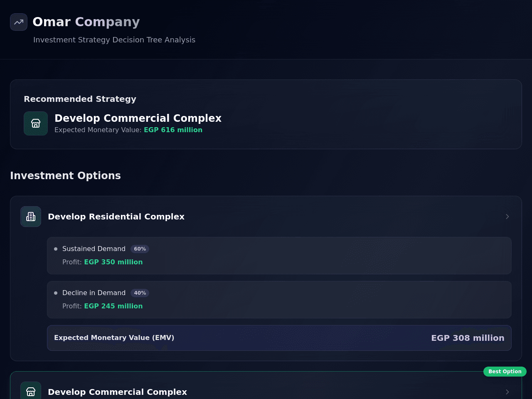
Task: Click the Investment Strategy Decision Tree Analysis subtitle
Action: (114, 40)
